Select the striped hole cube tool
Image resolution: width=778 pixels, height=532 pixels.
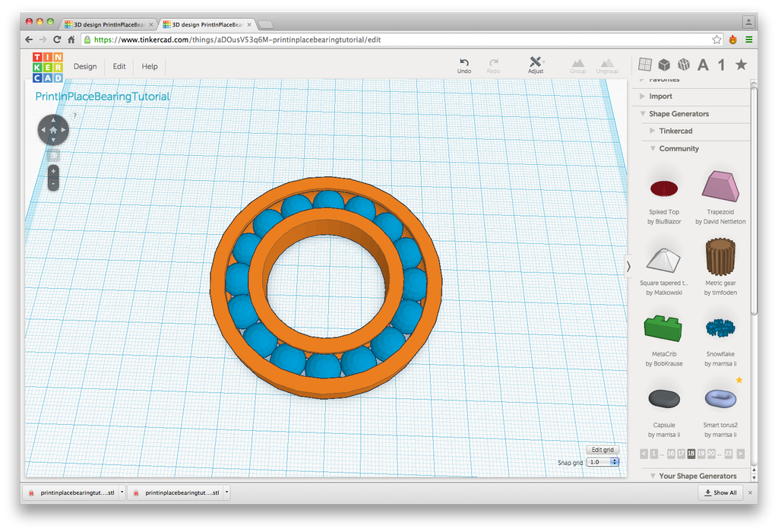click(x=684, y=65)
